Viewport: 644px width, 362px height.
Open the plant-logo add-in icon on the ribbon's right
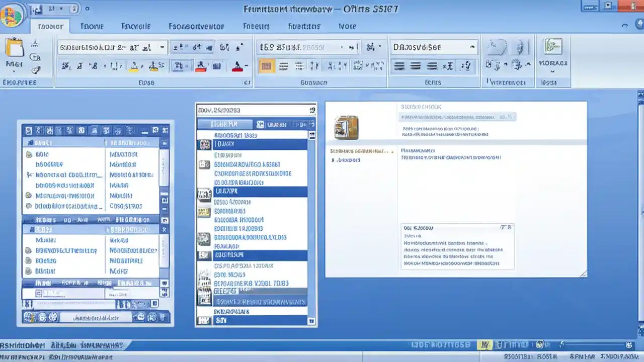pyautogui.click(x=553, y=47)
